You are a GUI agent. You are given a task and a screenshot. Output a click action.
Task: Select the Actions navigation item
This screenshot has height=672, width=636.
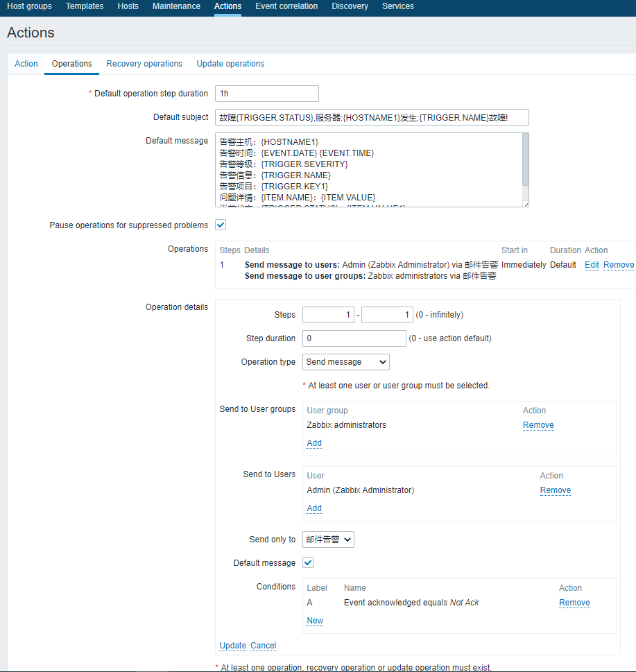point(227,6)
